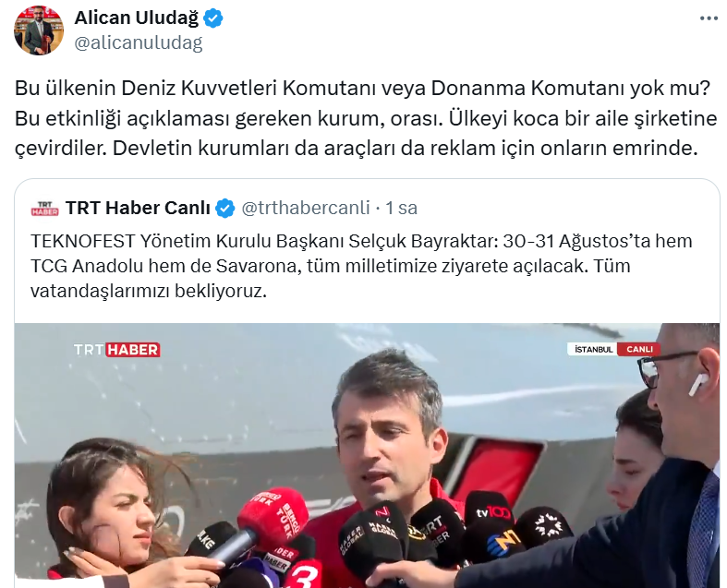Open the quoted tweet text about TEKNOFEST
This screenshot has width=727, height=588.
(361, 266)
